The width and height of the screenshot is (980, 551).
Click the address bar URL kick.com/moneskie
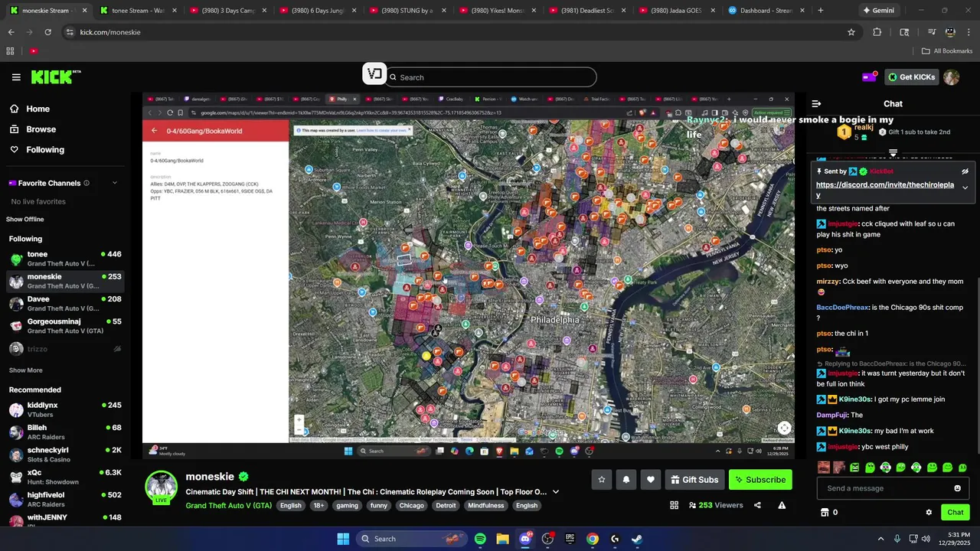pyautogui.click(x=110, y=32)
